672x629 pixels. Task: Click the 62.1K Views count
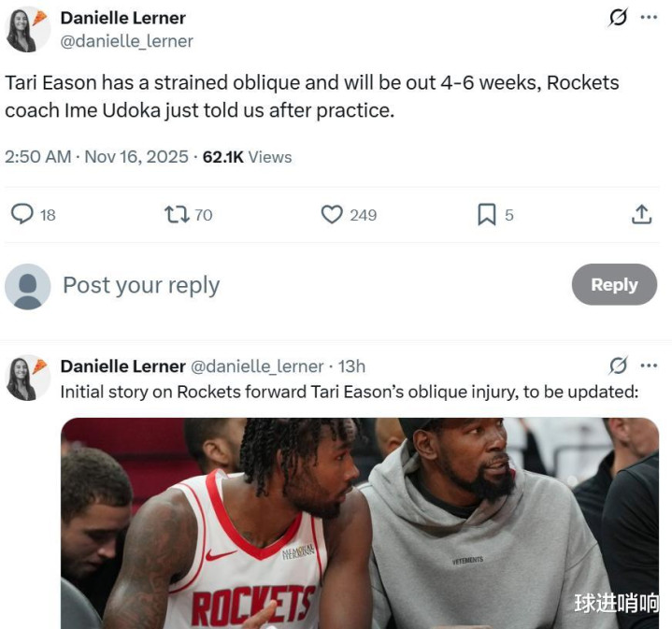point(248,157)
